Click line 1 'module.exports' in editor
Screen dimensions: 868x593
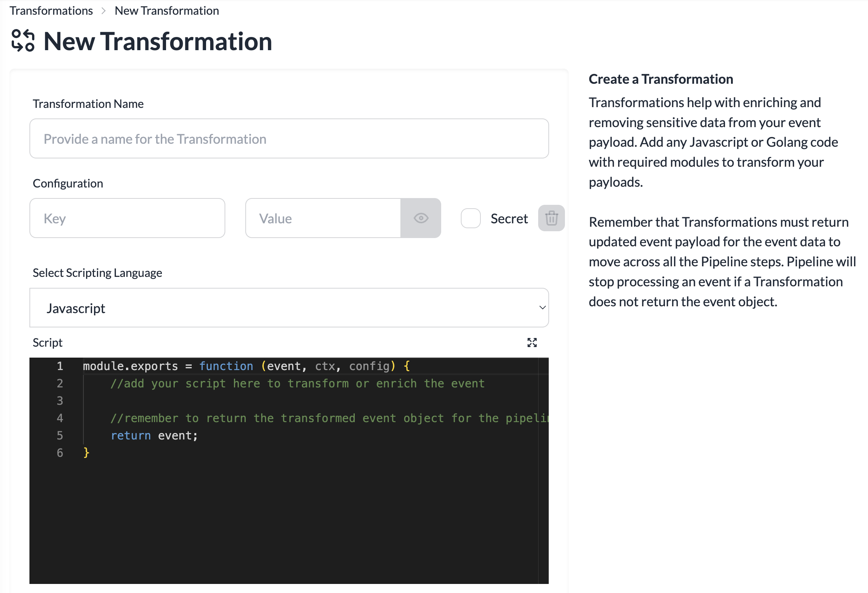(x=130, y=366)
